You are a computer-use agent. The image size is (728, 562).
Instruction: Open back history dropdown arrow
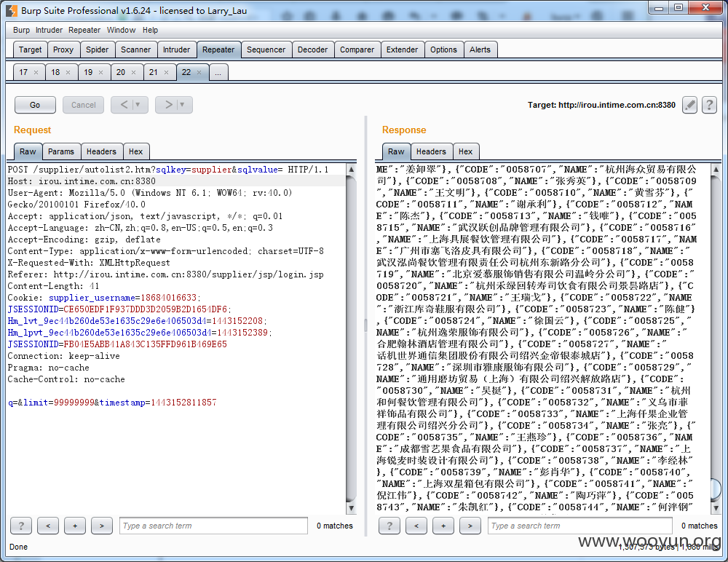tap(138, 105)
